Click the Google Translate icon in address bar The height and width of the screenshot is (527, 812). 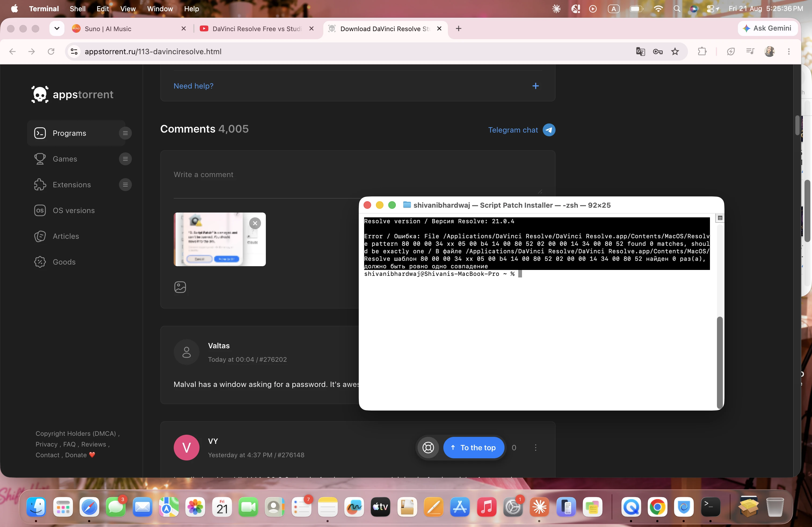(640, 52)
